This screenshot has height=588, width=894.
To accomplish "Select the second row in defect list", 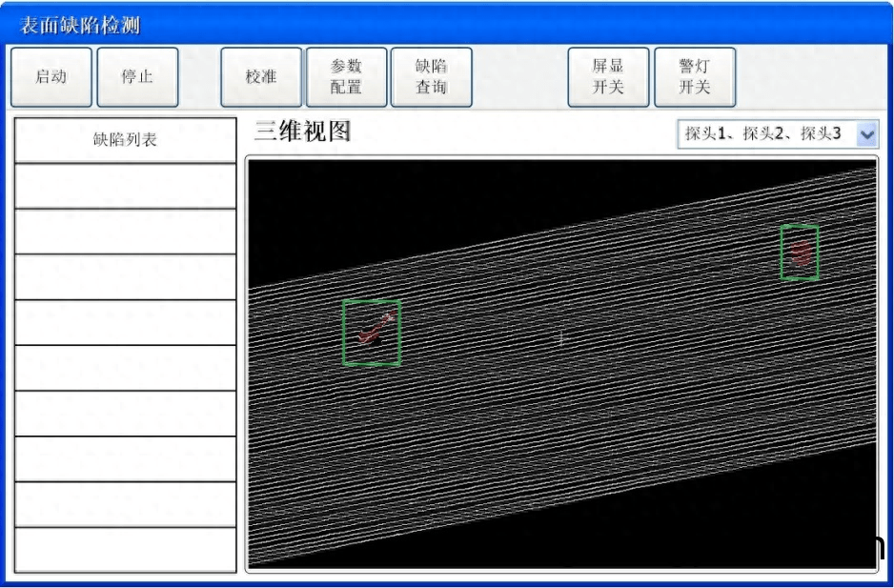I will (125, 232).
